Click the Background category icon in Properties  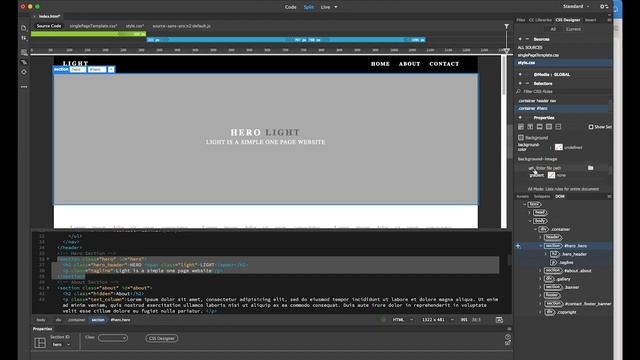click(x=549, y=127)
